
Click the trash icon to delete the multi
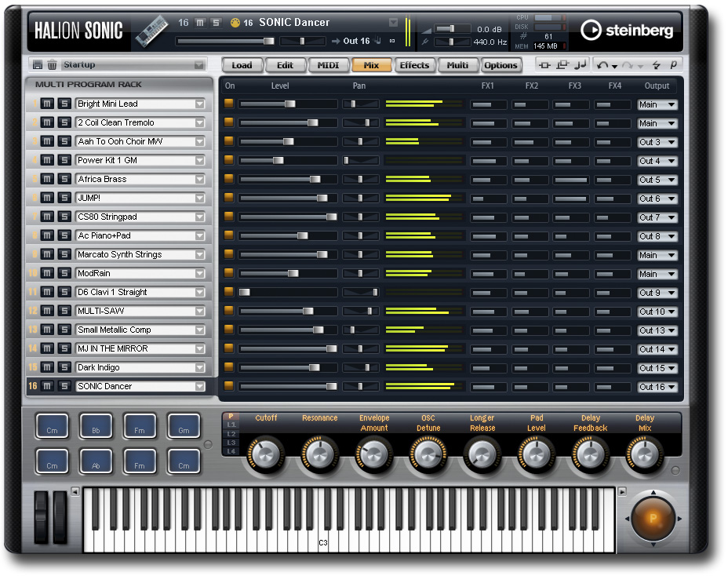[x=52, y=65]
